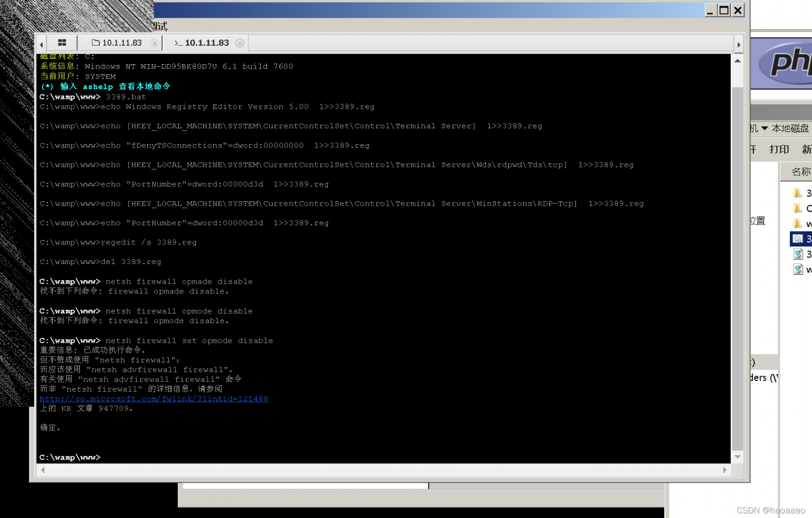Viewport: 812px width, 518px height.
Task: Click the 'Wds\rdpwd\Tds\tcp' registry echo line
Action: (336, 165)
